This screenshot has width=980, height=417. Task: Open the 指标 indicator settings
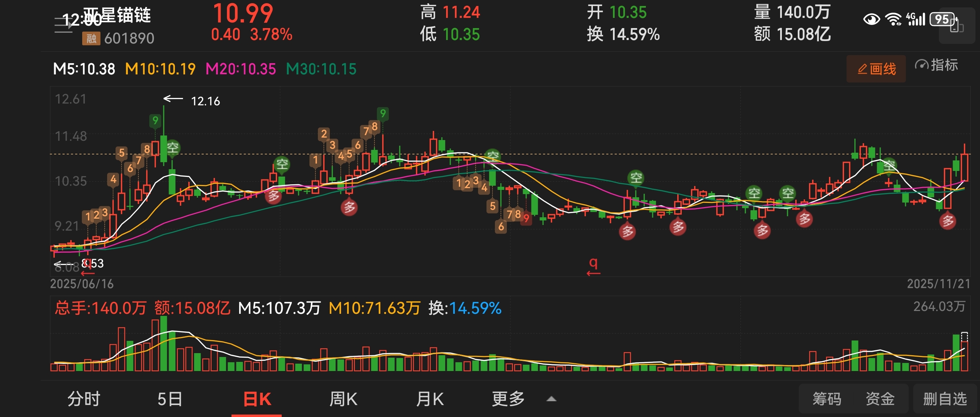[x=937, y=65]
